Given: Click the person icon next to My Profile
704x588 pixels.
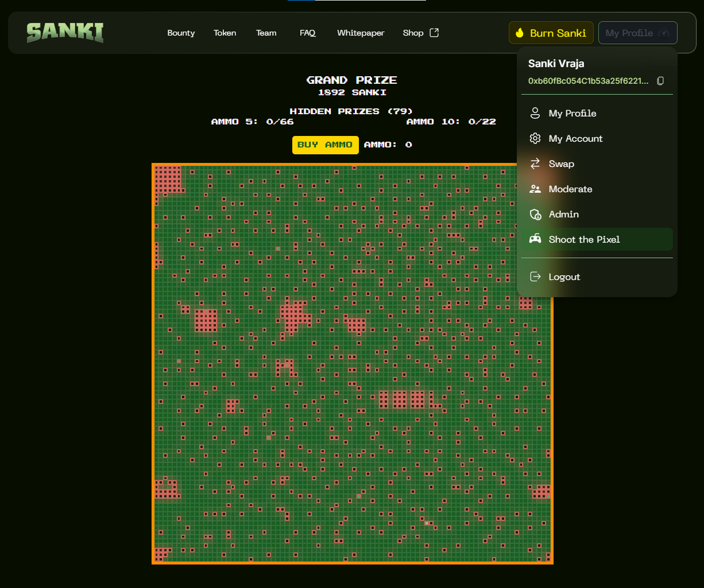Looking at the screenshot, I should tap(535, 113).
